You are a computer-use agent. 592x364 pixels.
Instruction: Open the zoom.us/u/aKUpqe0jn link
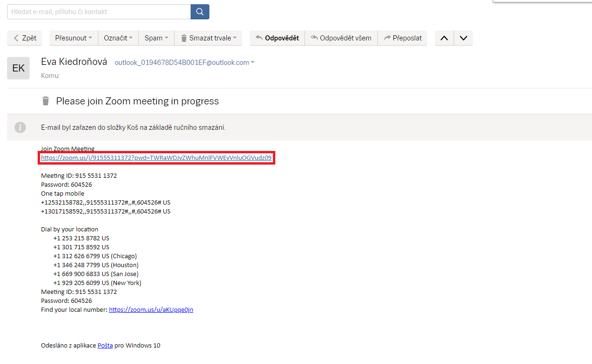pos(151,310)
